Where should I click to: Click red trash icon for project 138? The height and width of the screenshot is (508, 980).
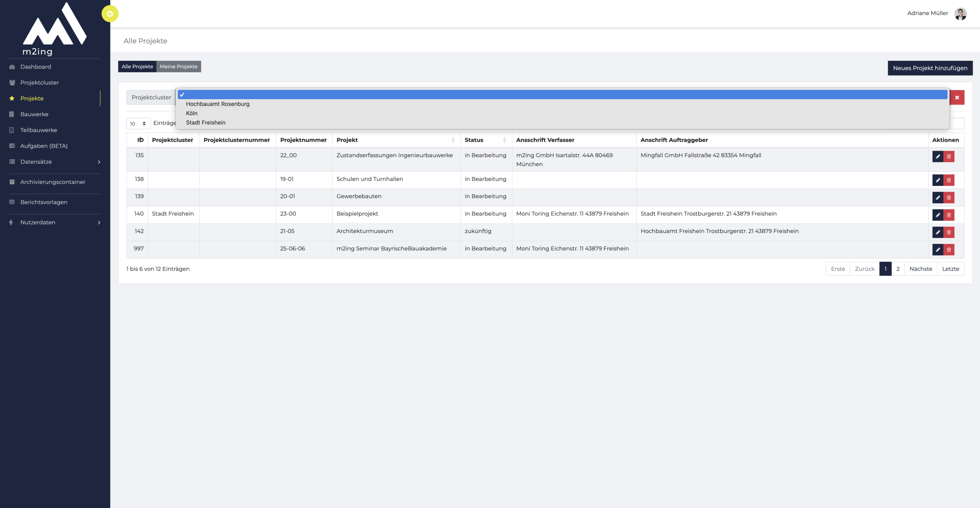[949, 180]
